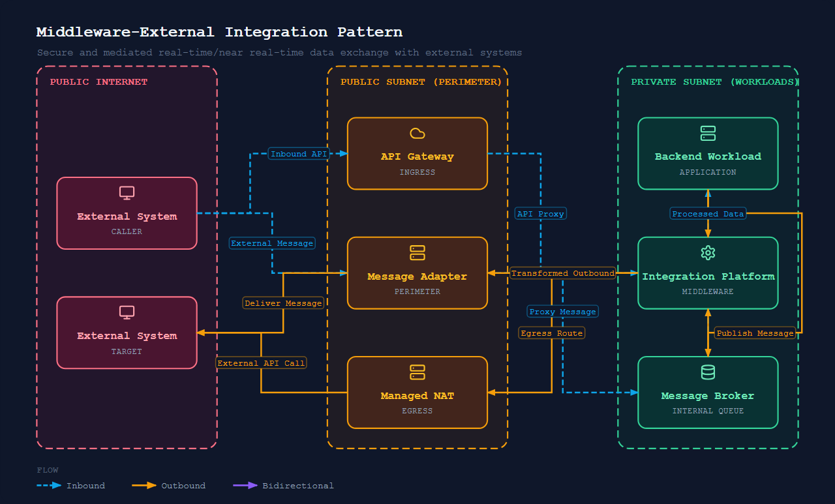This screenshot has width=835, height=504.
Task: Select the Integration Platform title text
Action: coord(708,276)
